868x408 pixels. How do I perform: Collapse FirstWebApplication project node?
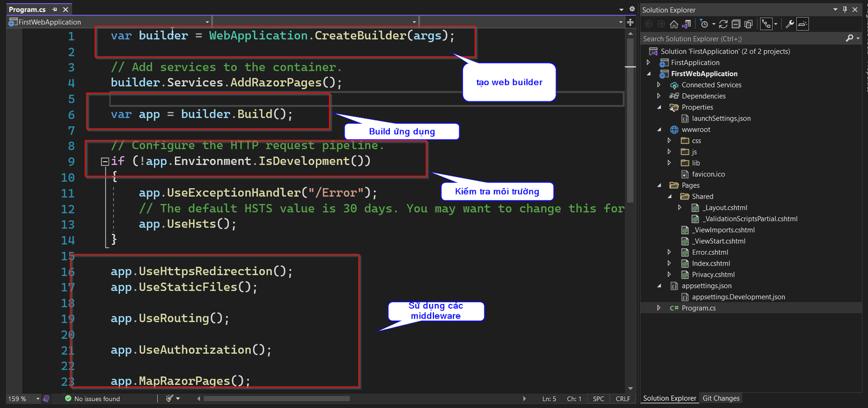(x=648, y=74)
